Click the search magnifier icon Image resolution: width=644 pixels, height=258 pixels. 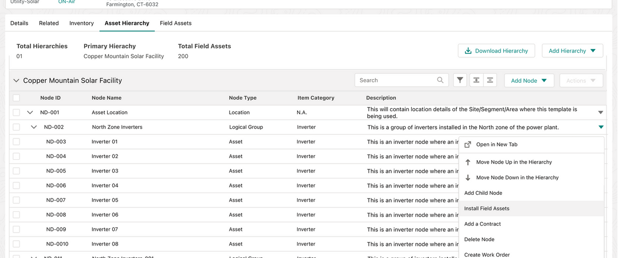[440, 80]
